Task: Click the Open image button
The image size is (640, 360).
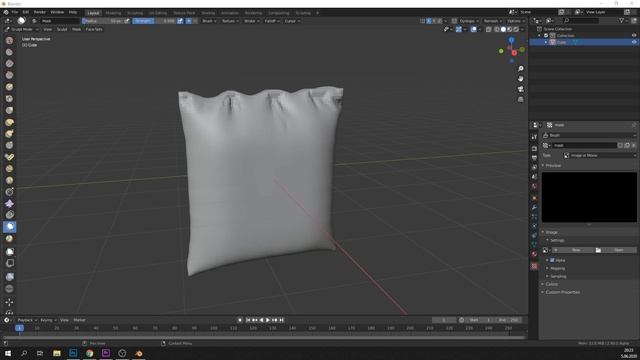Action: point(616,250)
